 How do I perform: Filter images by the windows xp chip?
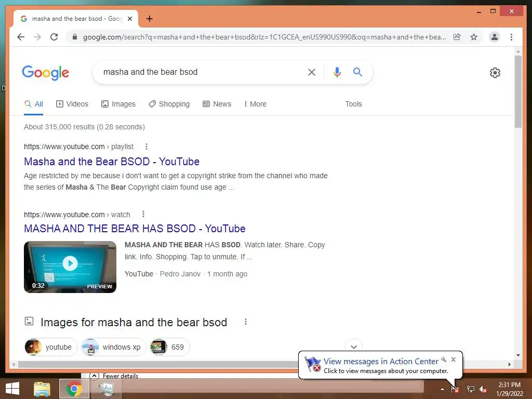pyautogui.click(x=114, y=347)
